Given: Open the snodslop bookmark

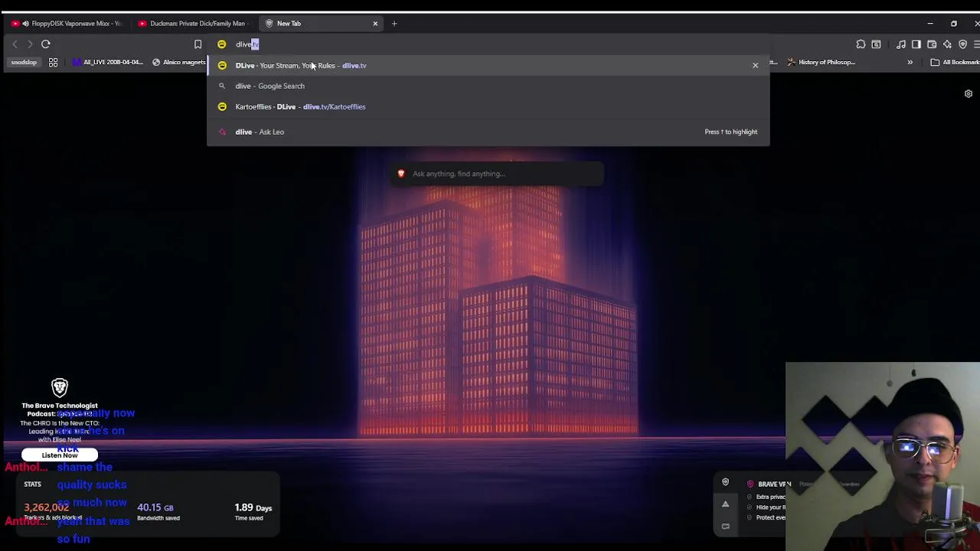Looking at the screenshot, I should pos(24,62).
